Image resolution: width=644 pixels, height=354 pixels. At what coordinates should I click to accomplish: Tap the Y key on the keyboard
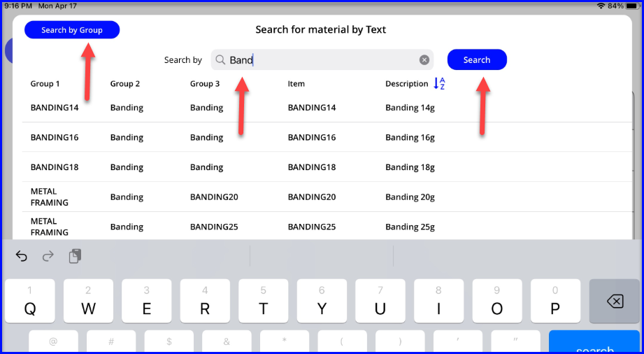322,301
